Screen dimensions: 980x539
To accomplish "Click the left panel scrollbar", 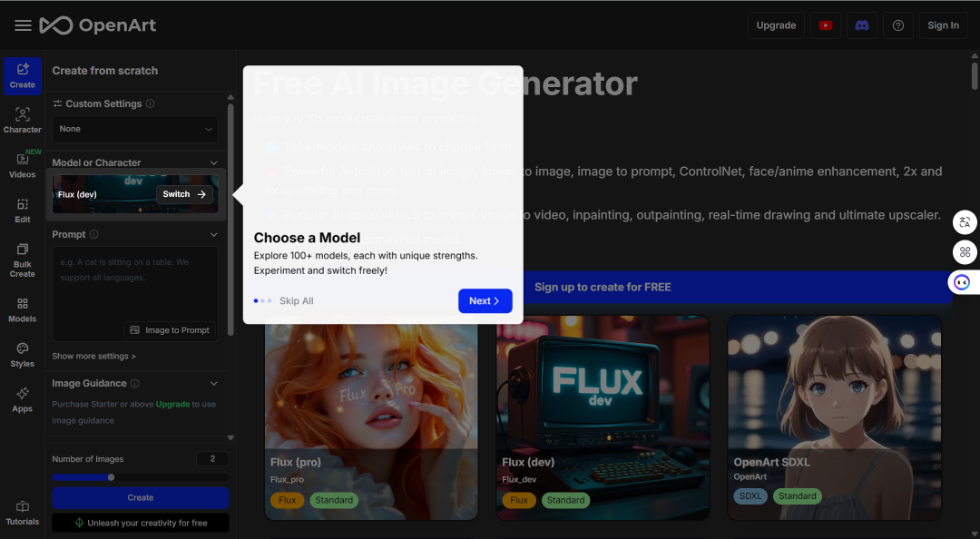I will [x=230, y=219].
